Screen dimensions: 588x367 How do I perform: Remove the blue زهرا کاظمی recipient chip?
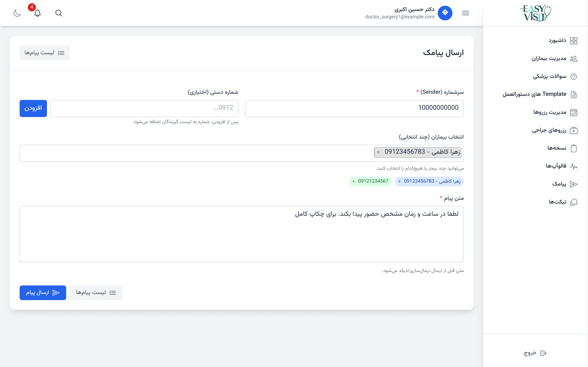tap(399, 181)
